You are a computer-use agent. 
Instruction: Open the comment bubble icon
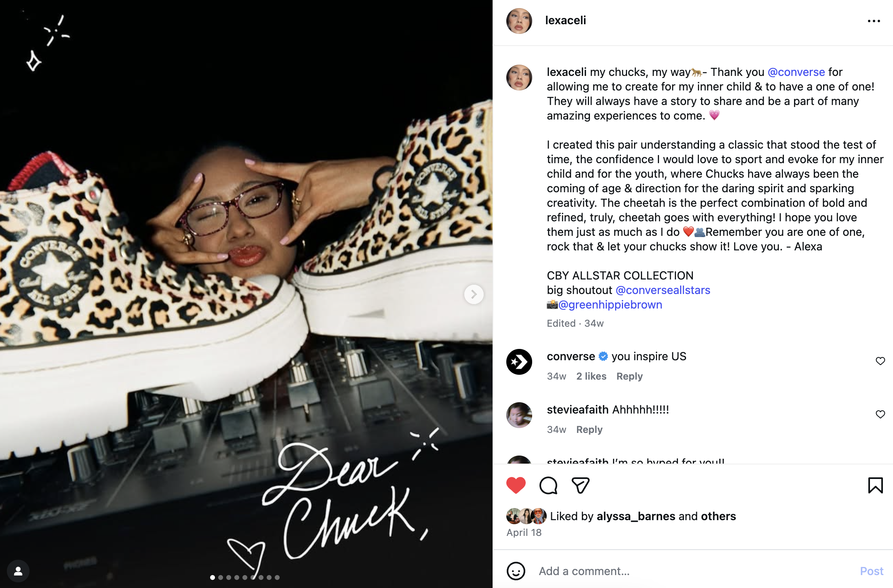548,485
